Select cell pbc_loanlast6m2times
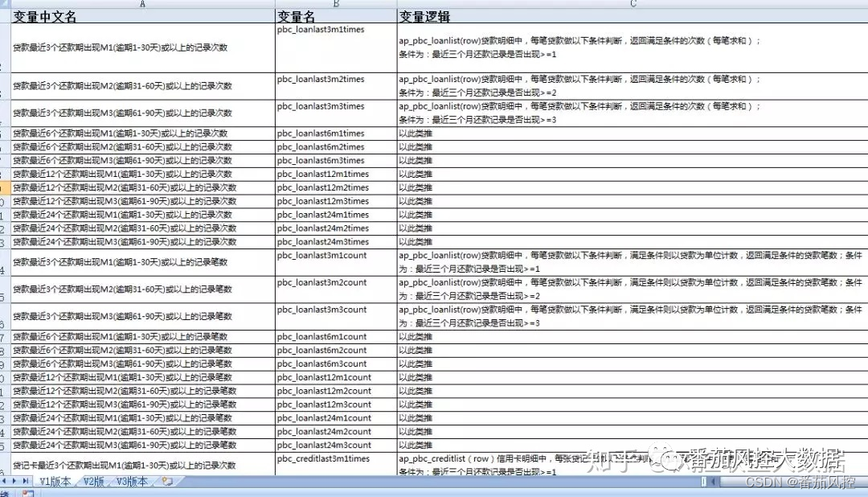This screenshot has height=497, width=868. point(336,147)
